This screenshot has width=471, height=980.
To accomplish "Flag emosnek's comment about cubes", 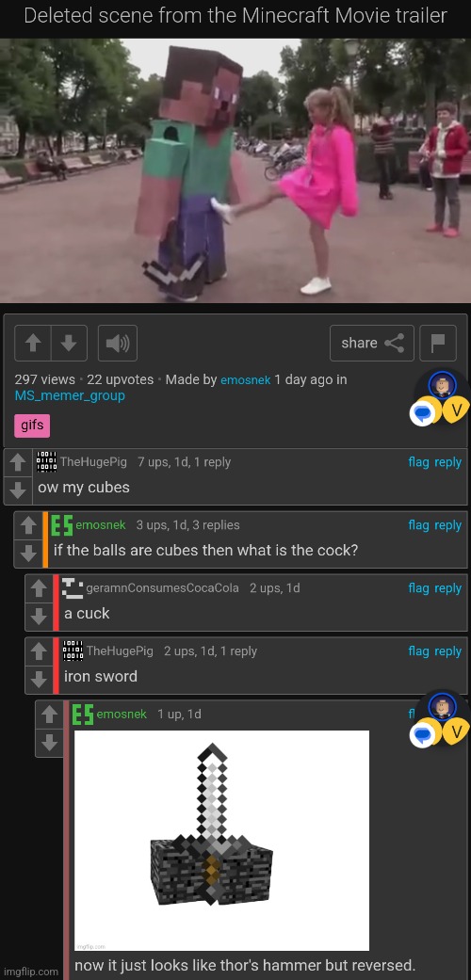I will (x=418, y=525).
